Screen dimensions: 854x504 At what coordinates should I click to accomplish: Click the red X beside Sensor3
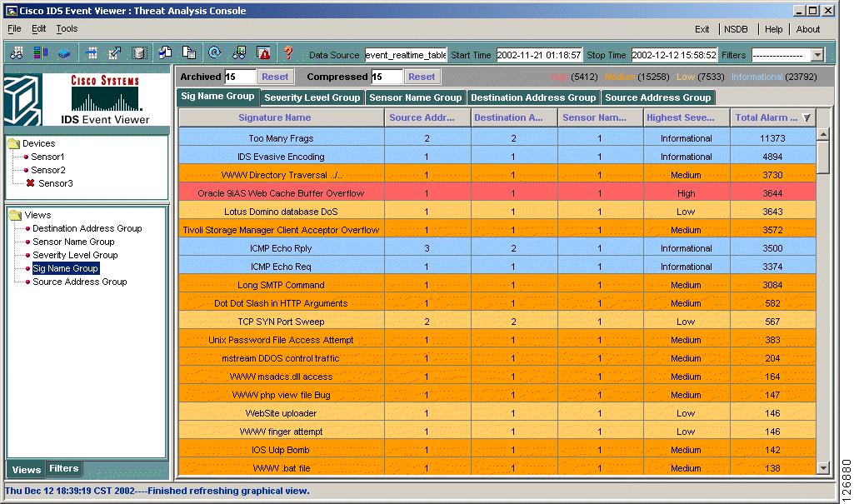tap(31, 183)
